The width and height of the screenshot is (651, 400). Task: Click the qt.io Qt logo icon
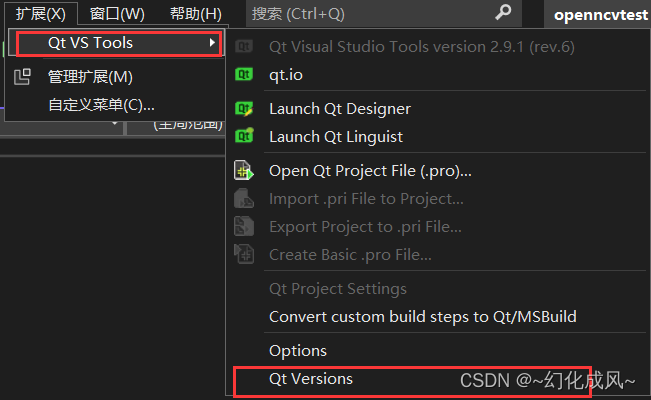pyautogui.click(x=243, y=74)
